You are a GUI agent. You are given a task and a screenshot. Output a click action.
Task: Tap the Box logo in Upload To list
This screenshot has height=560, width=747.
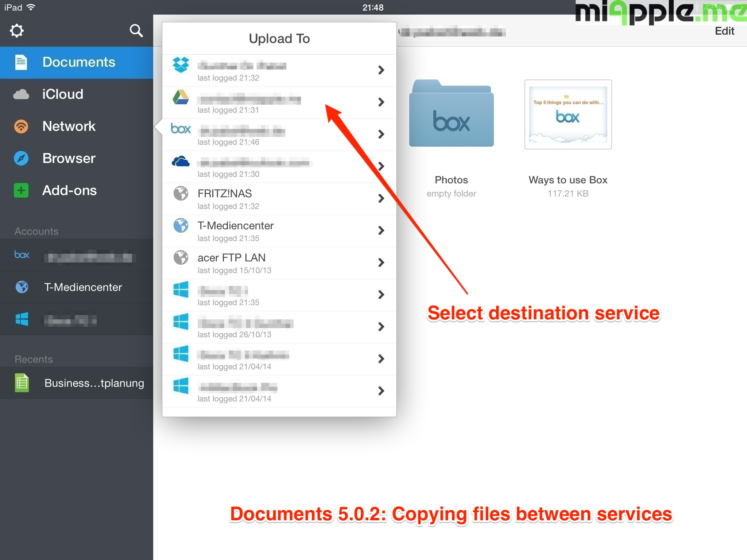pyautogui.click(x=181, y=129)
